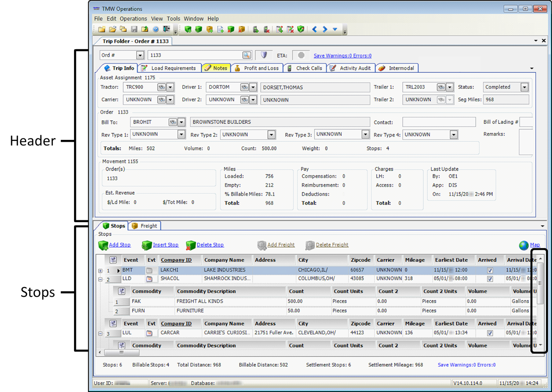The image size is (552, 392).
Task: Click the Delete Stop link
Action: pyautogui.click(x=210, y=245)
